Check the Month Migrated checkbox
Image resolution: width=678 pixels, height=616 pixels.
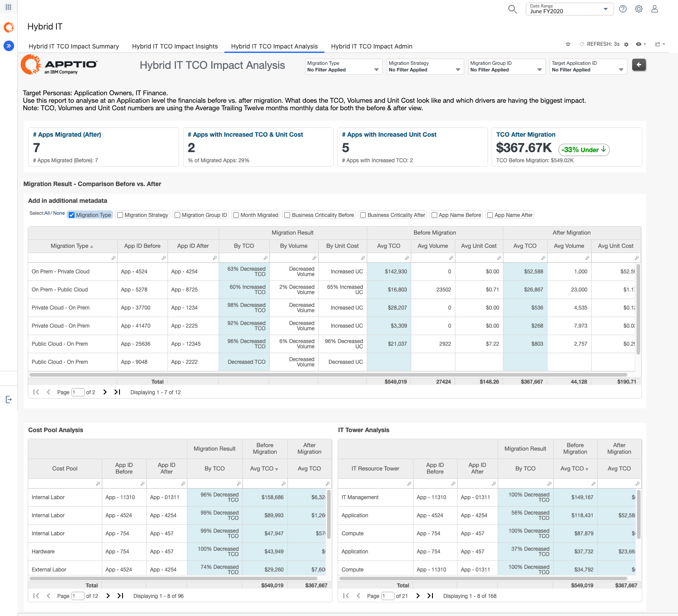pyautogui.click(x=236, y=215)
